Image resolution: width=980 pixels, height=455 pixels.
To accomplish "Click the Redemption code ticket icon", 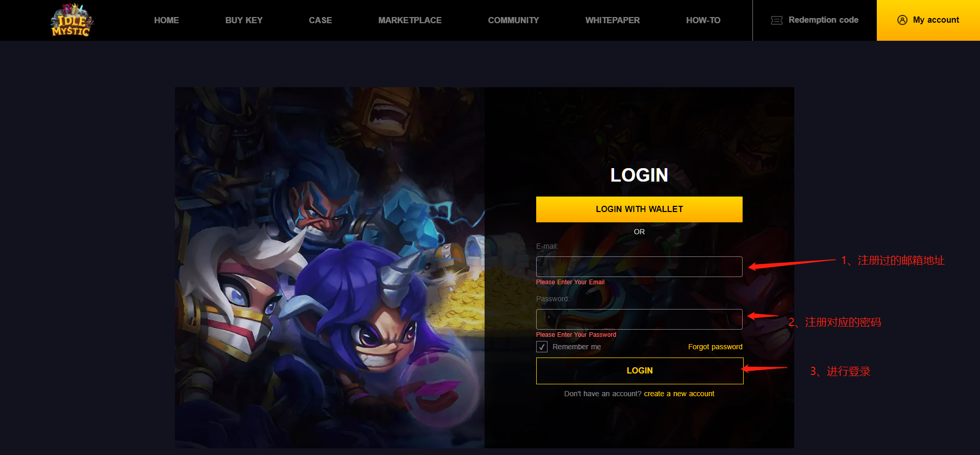I will (x=777, y=20).
